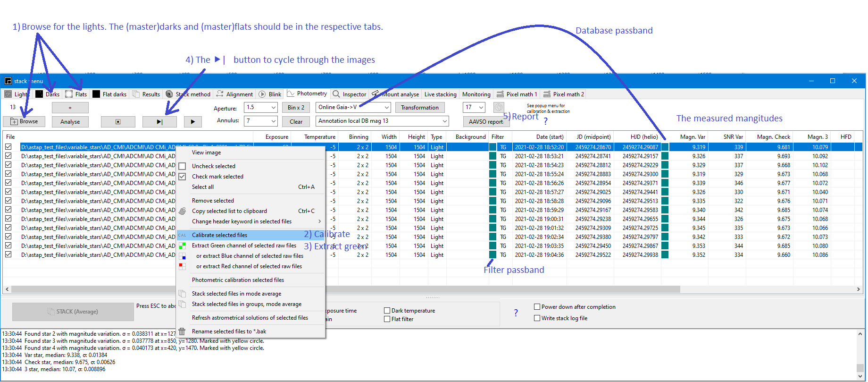Click the extract Blue channel icon
The width and height of the screenshot is (868, 382).
click(x=182, y=256)
